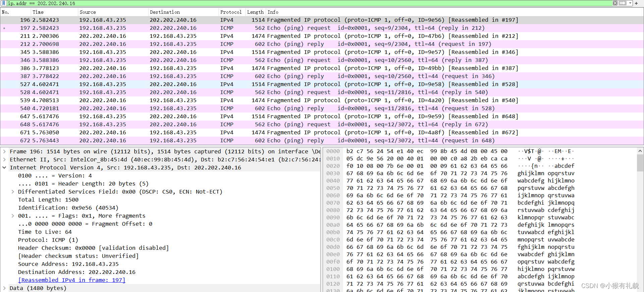Image resolution: width=644 pixels, height=292 pixels.
Task: Select packet 196 in the packet list
Action: 322,20
